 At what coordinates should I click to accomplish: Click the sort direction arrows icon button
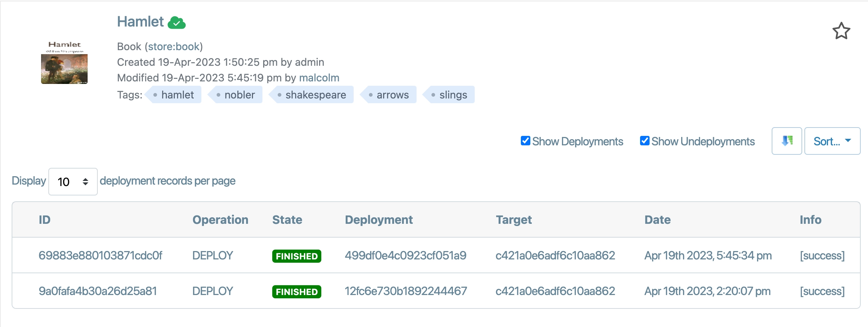click(787, 141)
